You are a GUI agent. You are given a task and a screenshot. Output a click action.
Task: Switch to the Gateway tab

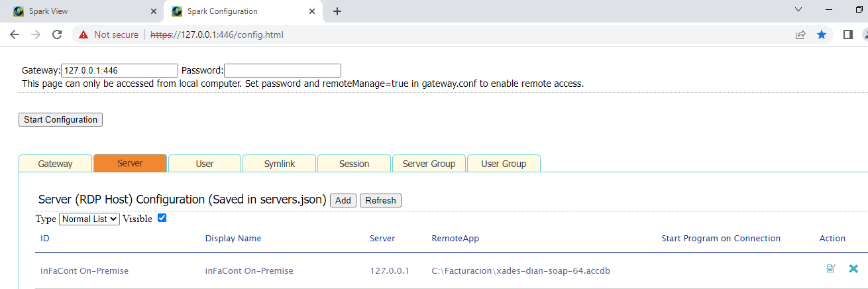click(x=56, y=164)
